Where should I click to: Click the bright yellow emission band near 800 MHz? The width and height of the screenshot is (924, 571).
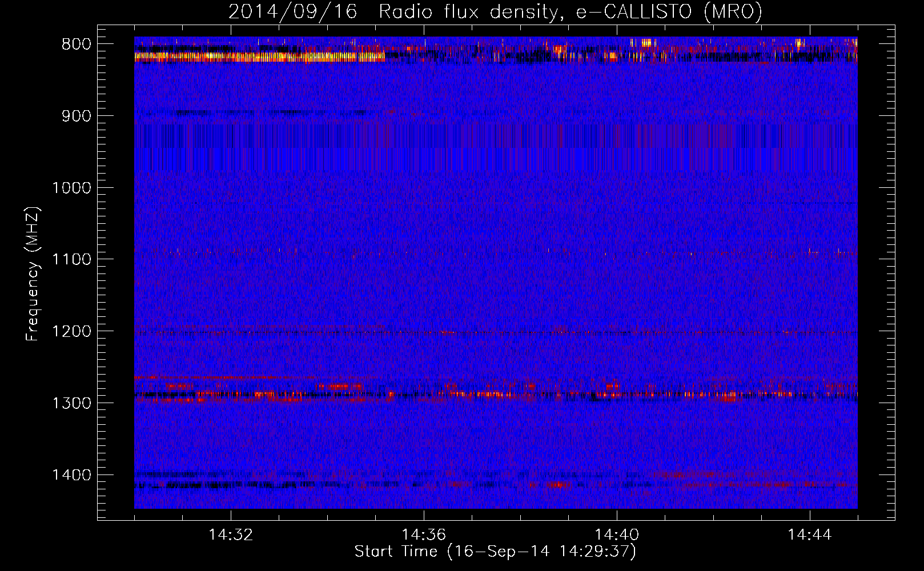click(x=260, y=57)
